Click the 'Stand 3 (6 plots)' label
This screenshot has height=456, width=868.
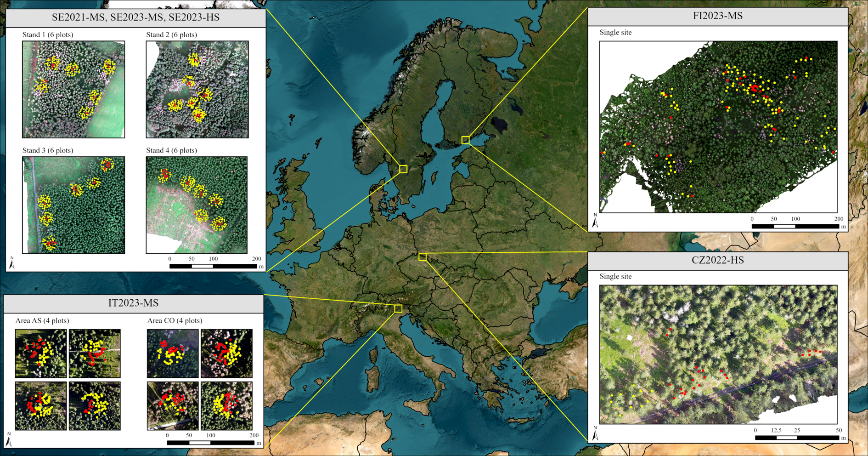[x=48, y=150]
